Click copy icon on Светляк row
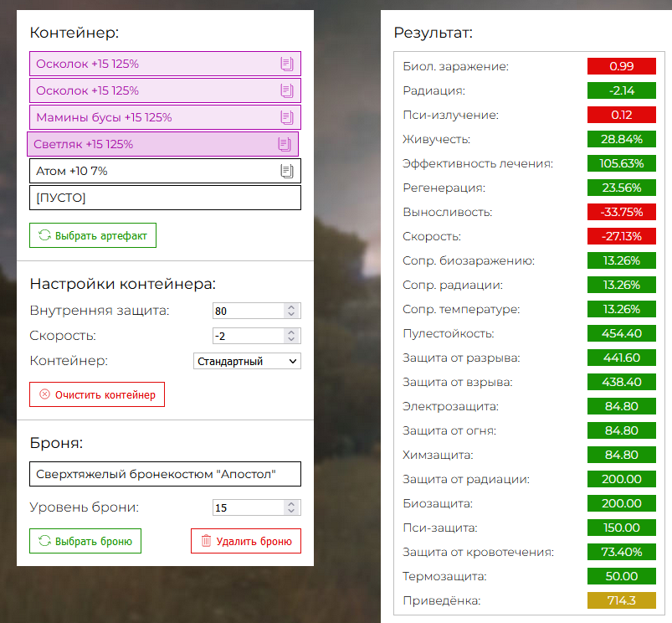Screen dimensions: 672x623 click(285, 144)
